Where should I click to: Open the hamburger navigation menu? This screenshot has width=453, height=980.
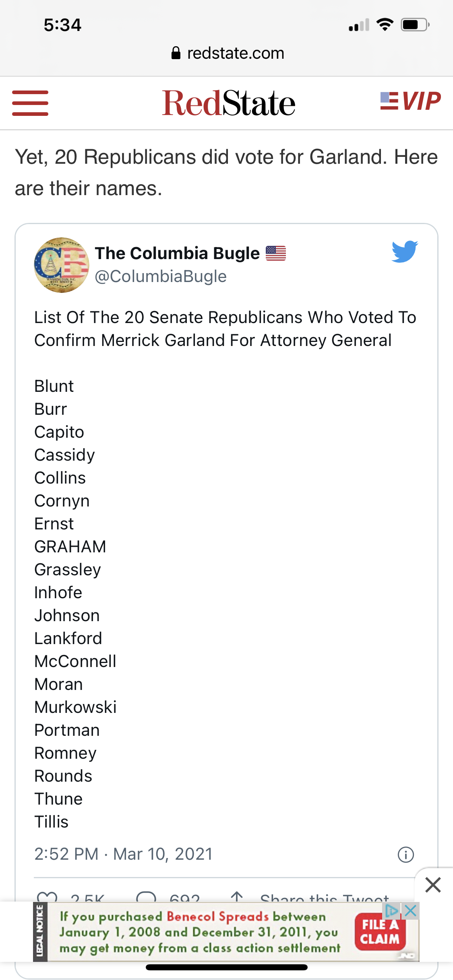(30, 103)
